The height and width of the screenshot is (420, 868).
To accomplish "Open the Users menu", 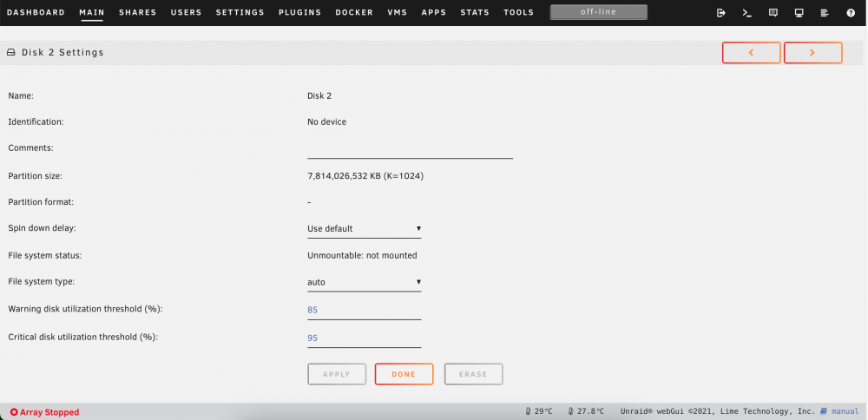I will (x=186, y=12).
